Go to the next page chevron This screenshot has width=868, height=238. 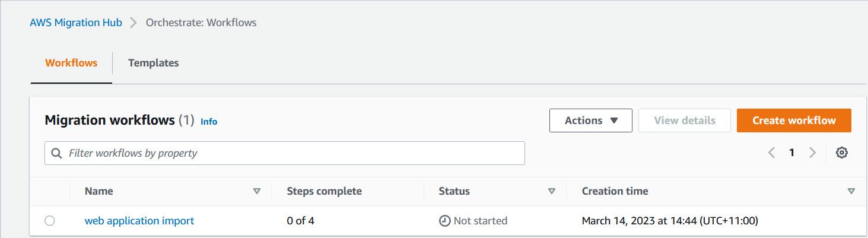812,153
